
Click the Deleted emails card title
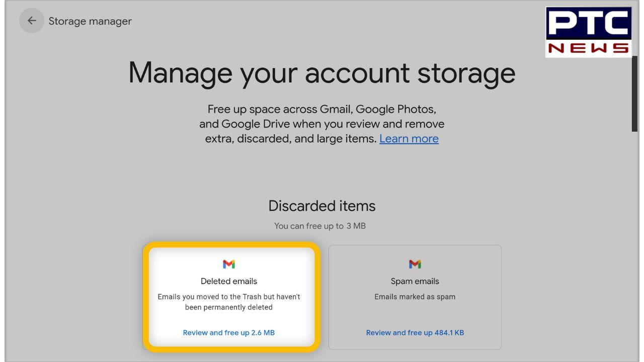[229, 282]
